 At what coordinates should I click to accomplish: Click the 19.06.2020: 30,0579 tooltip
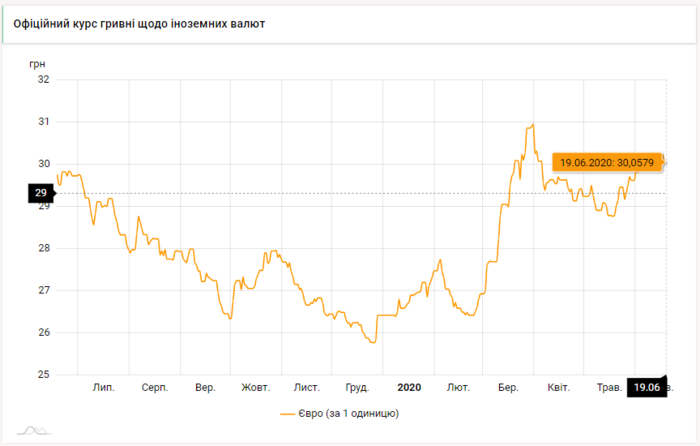point(607,162)
